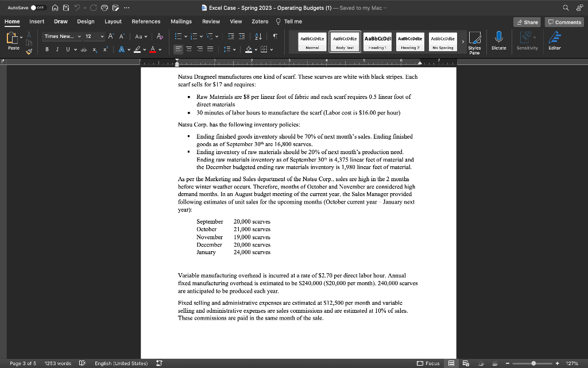
Task: Increase font size with the larger A icon
Action: click(111, 36)
